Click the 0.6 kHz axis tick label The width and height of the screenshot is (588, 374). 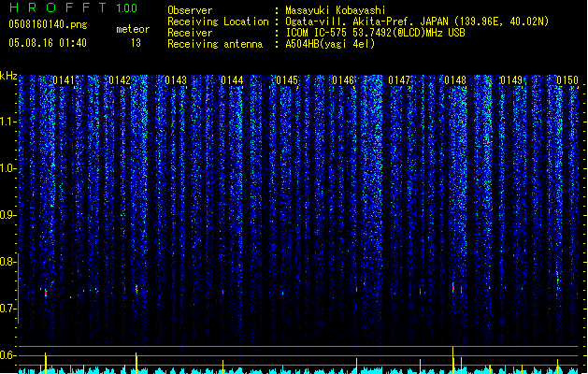[x=7, y=355]
